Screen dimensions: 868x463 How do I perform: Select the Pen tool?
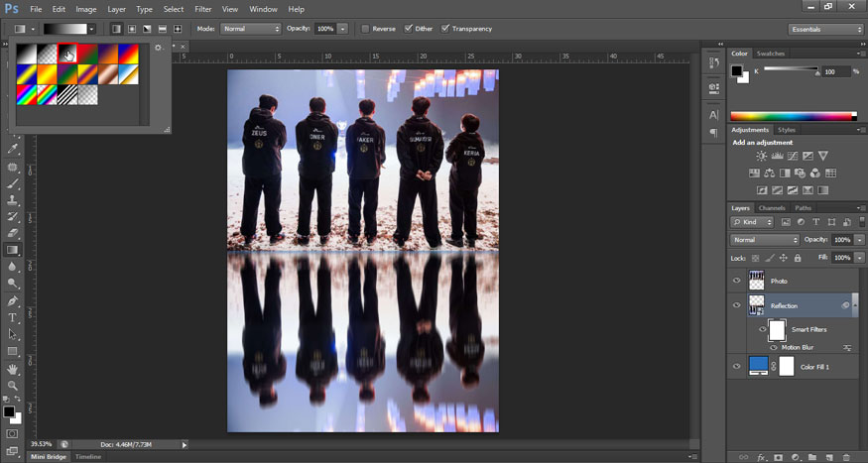pyautogui.click(x=13, y=300)
